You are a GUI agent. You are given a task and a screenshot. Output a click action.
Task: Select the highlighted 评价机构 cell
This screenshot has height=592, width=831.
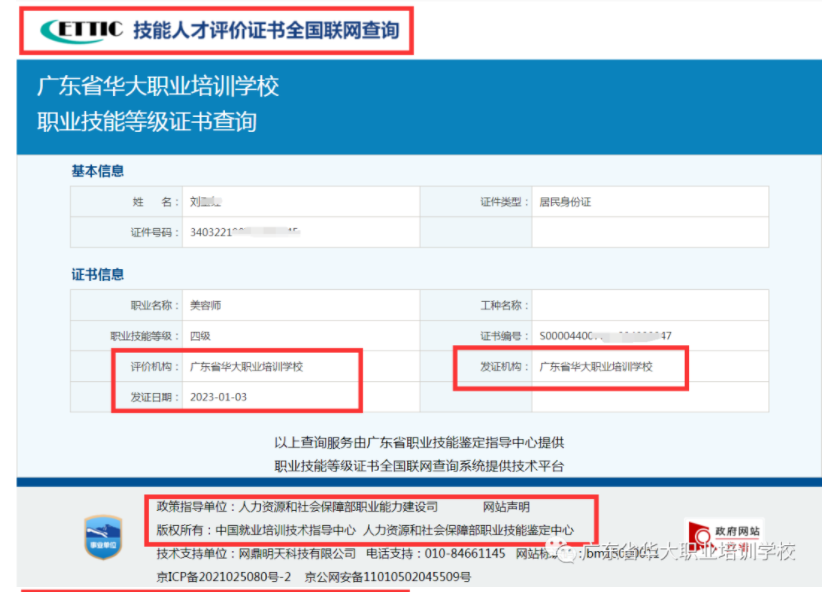pos(230,365)
